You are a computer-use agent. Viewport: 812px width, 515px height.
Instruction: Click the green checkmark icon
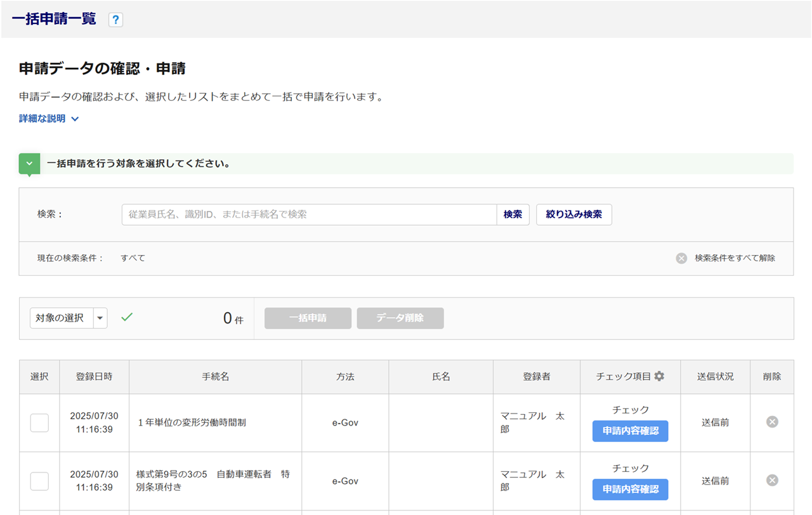tap(127, 317)
